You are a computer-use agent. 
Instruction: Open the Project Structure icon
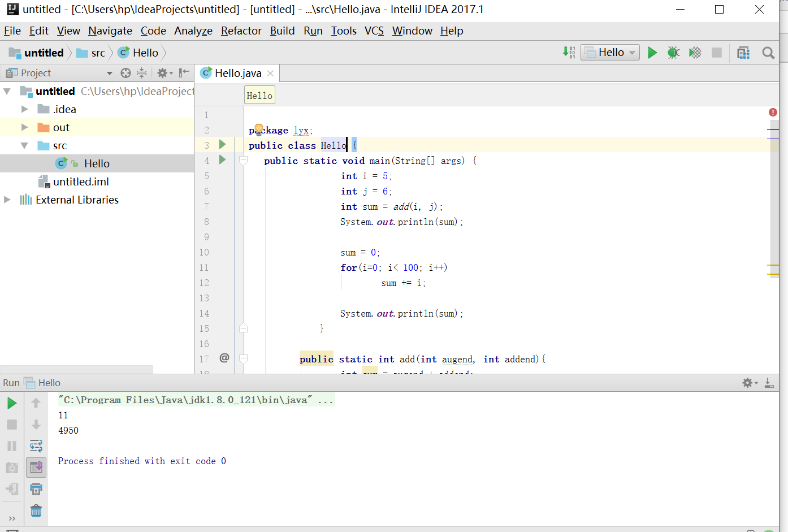coord(743,53)
